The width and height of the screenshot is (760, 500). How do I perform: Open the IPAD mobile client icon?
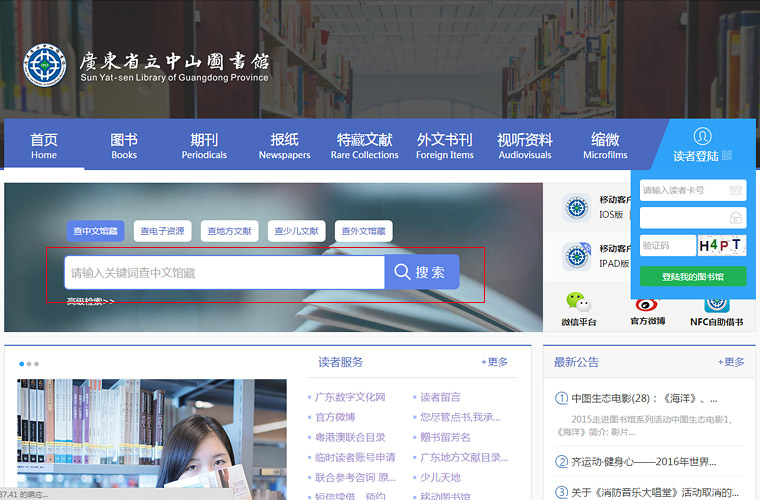pyautogui.click(x=577, y=256)
